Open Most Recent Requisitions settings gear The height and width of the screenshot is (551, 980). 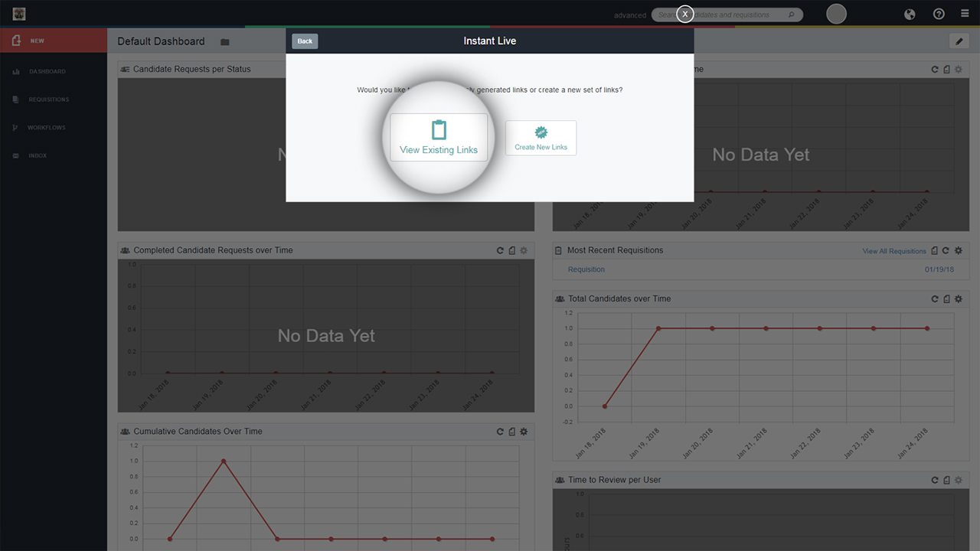pyautogui.click(x=959, y=250)
